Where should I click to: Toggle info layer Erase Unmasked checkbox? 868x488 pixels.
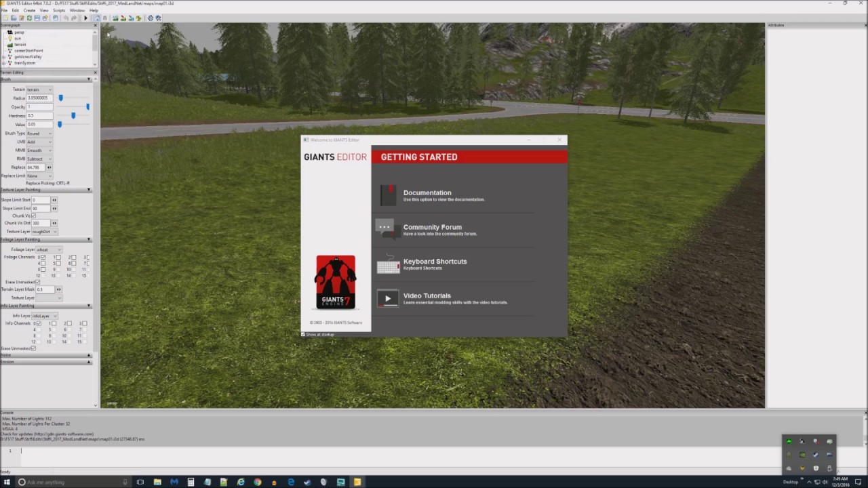pyautogui.click(x=33, y=348)
